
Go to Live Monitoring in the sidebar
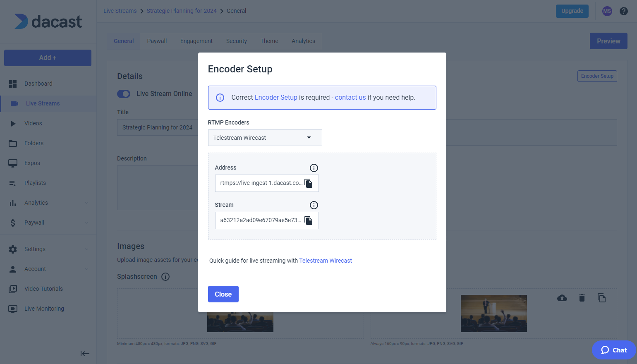(x=43, y=309)
